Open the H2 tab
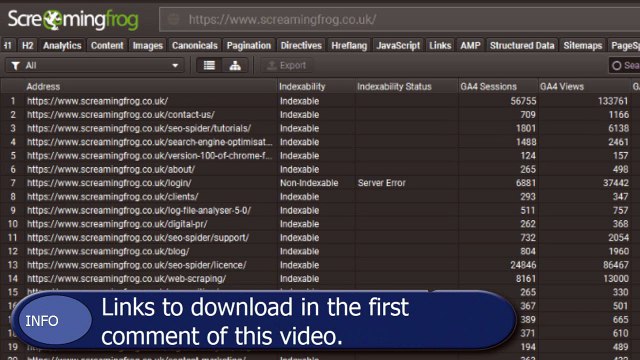Image resolution: width=640 pixels, height=360 pixels. pos(27,45)
